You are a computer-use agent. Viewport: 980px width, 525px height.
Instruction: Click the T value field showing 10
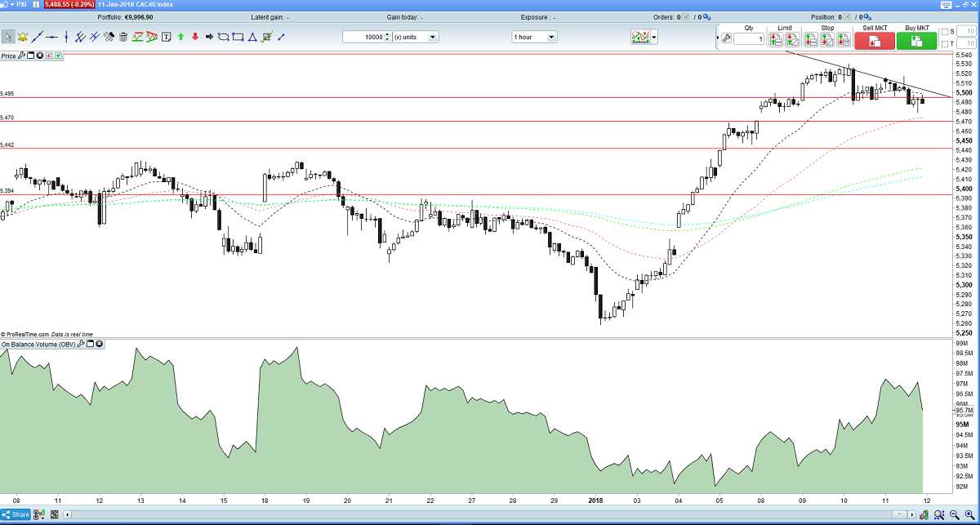[967, 43]
